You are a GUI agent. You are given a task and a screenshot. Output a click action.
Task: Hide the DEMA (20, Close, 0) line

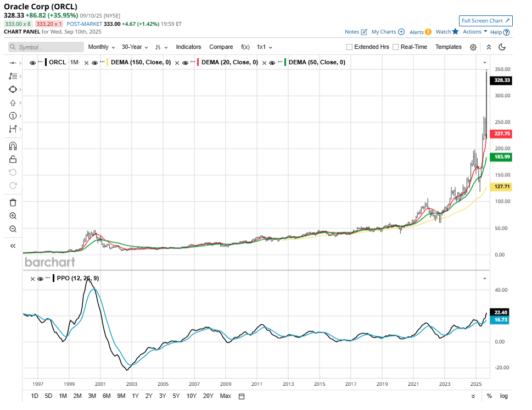click(185, 63)
